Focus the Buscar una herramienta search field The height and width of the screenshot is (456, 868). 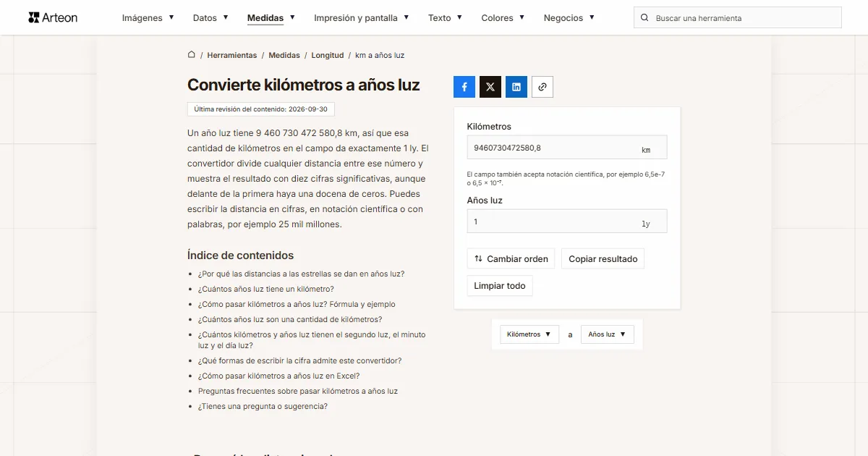[738, 18]
